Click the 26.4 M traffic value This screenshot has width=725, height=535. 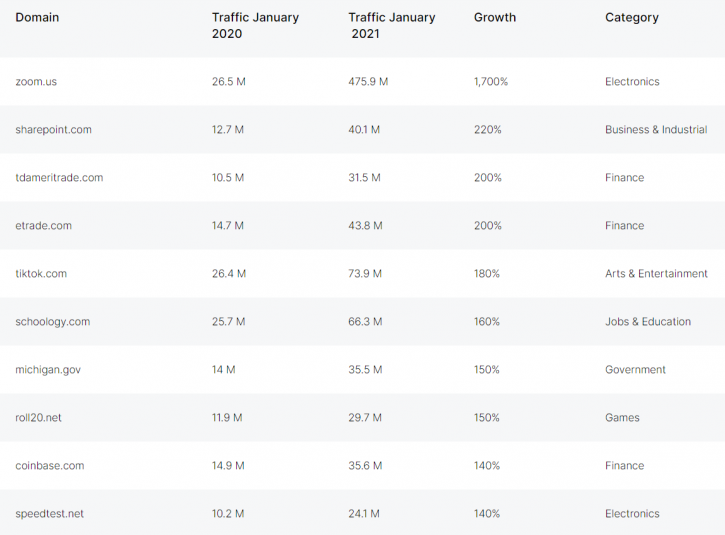coord(229,274)
